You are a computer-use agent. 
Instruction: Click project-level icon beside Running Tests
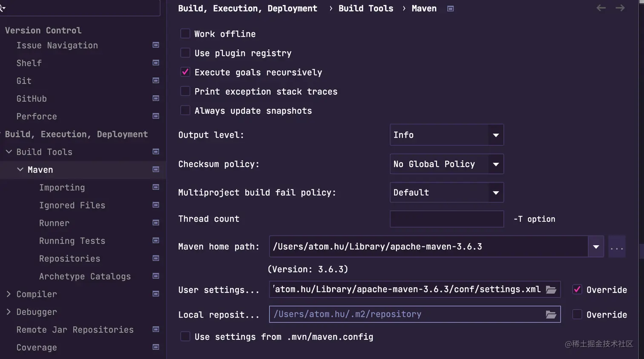156,241
